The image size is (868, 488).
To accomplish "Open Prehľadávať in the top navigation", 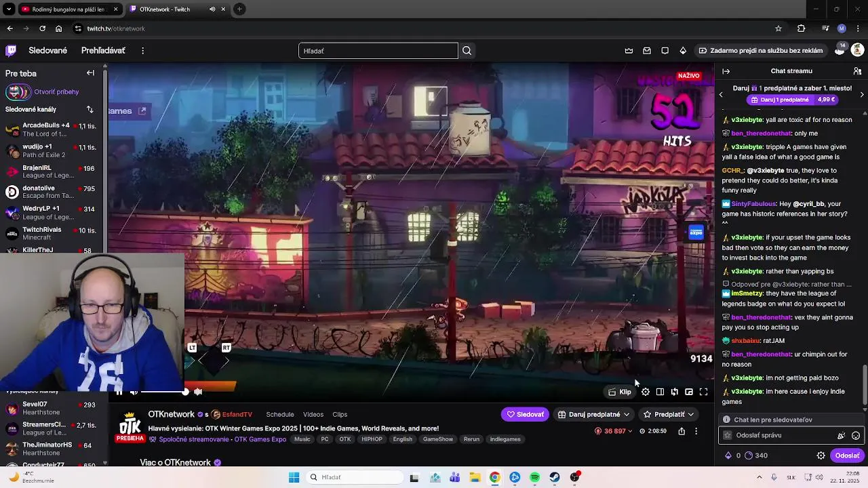I will [103, 51].
